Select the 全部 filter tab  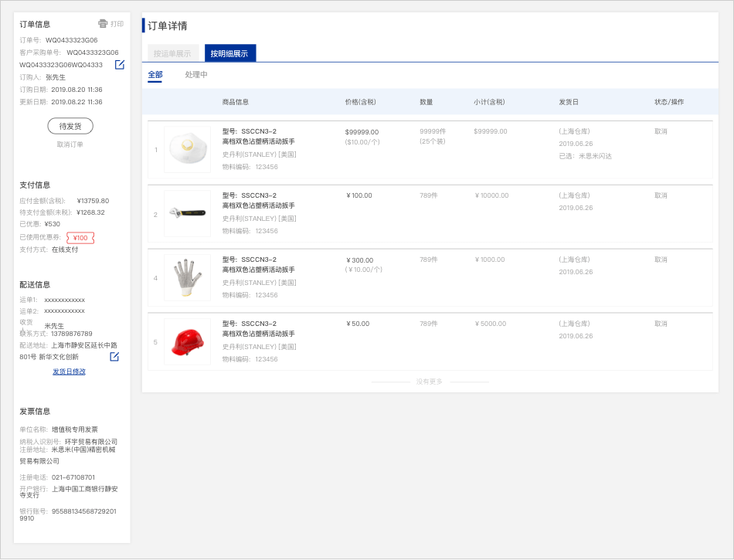coord(155,75)
